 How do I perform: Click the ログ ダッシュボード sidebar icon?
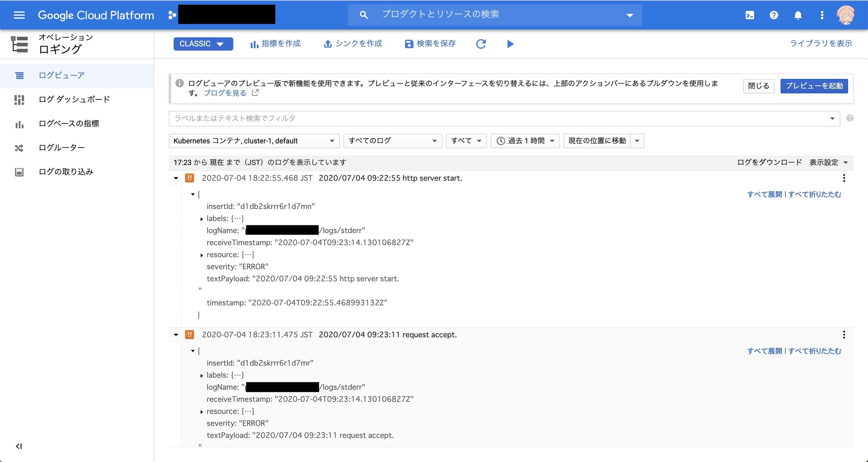(19, 100)
